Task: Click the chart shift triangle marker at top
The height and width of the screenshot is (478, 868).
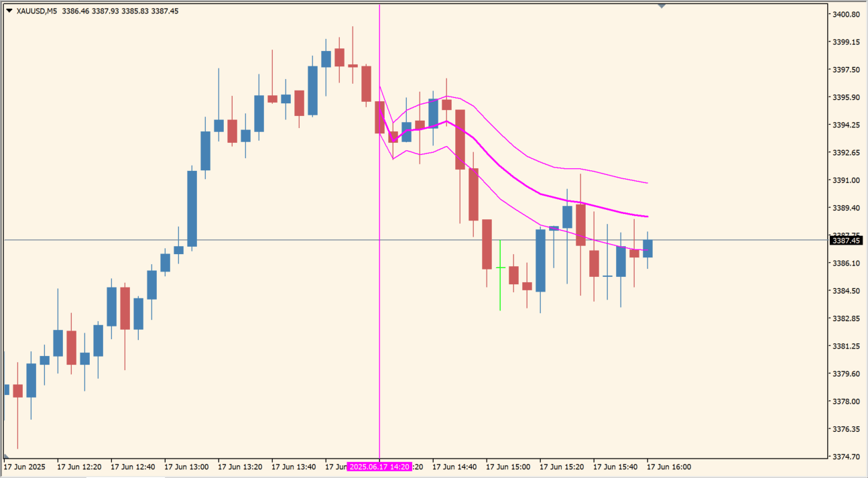Action: (x=662, y=6)
